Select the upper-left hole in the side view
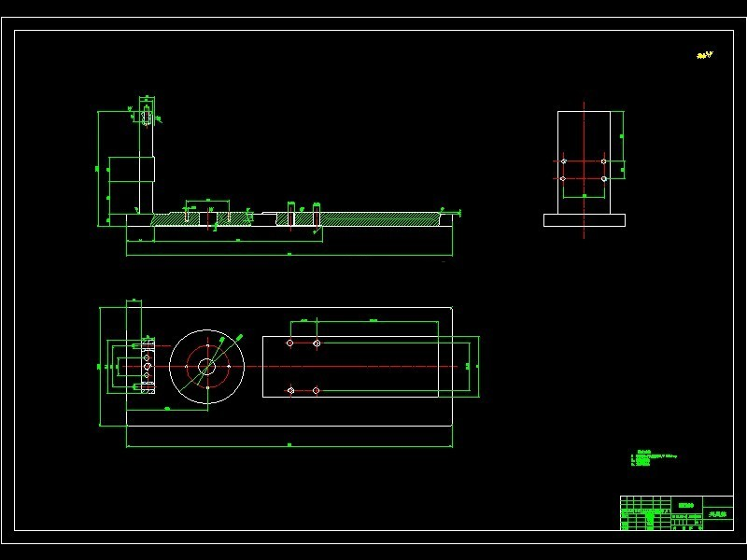747x560 pixels. click(564, 161)
